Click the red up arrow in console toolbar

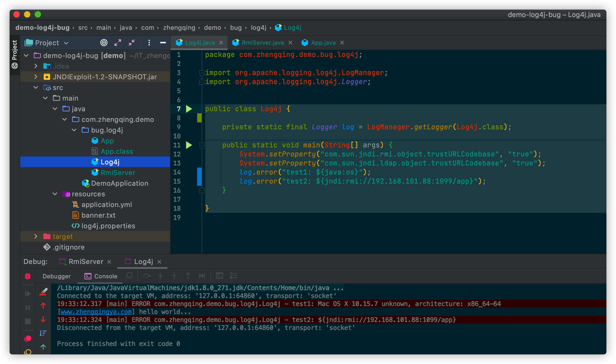click(x=43, y=305)
